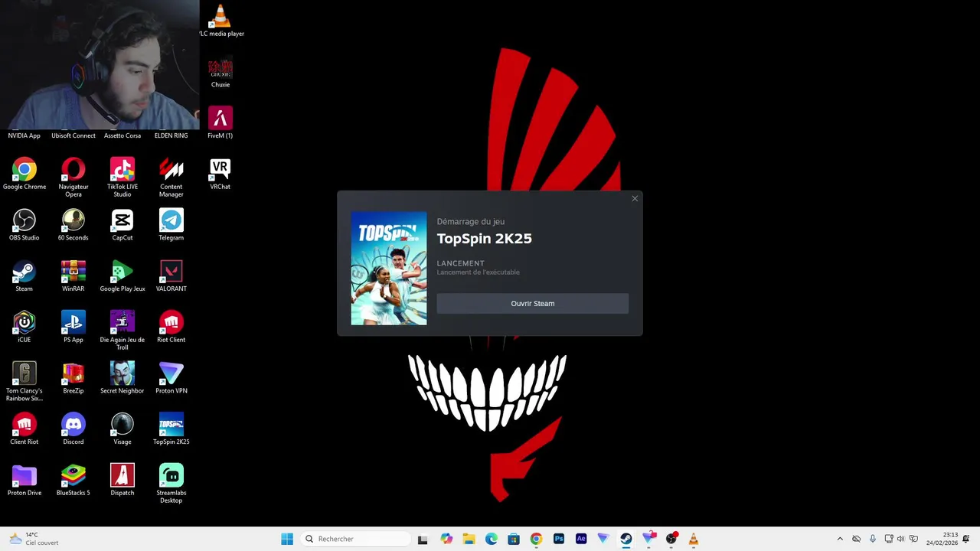
Task: Open the VLC media player desktop icon
Action: click(220, 19)
